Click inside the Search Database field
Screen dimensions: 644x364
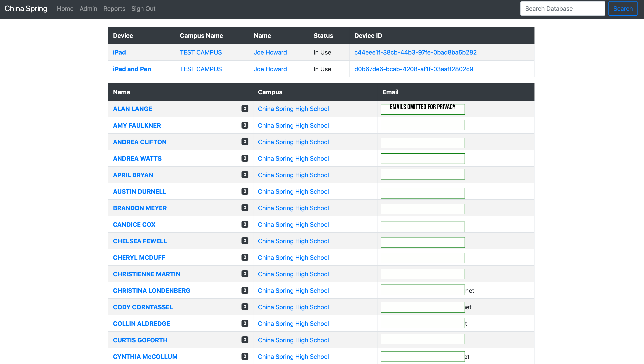tap(562, 8)
